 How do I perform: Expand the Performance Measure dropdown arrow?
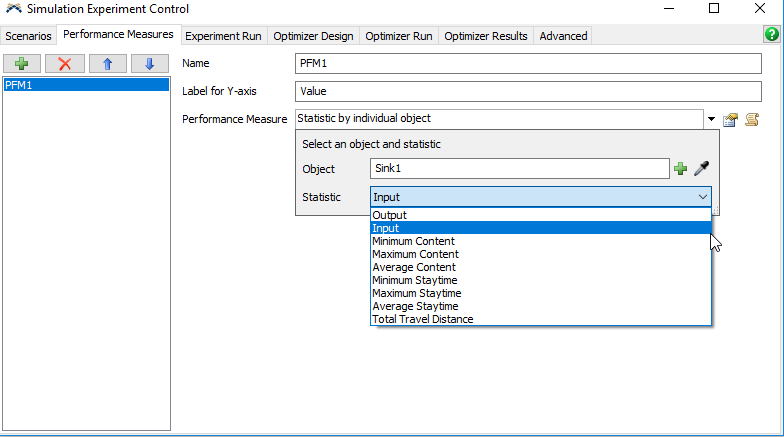tap(711, 119)
